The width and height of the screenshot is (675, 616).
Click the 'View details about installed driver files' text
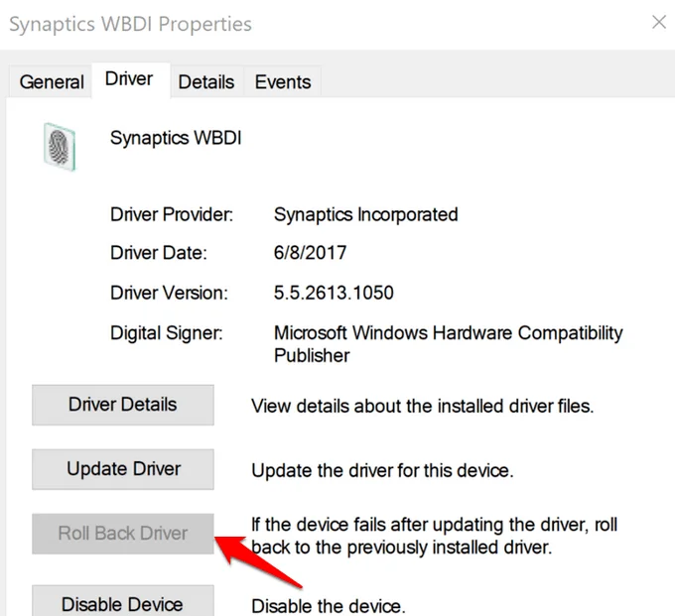click(422, 406)
